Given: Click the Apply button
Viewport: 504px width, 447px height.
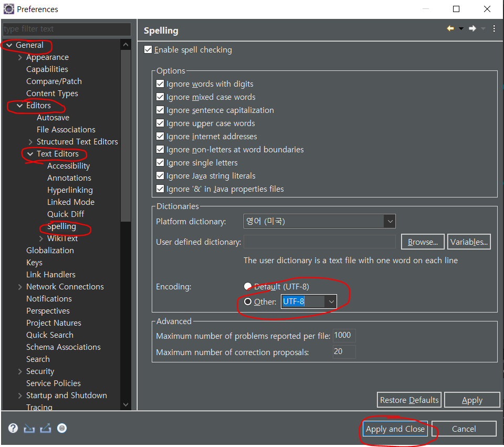Looking at the screenshot, I should click(x=472, y=400).
